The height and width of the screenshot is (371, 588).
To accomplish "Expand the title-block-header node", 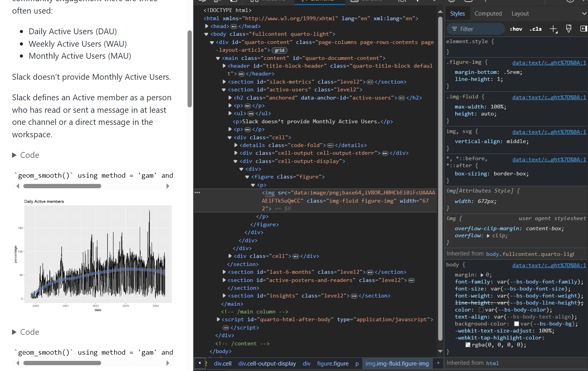I will [224, 66].
